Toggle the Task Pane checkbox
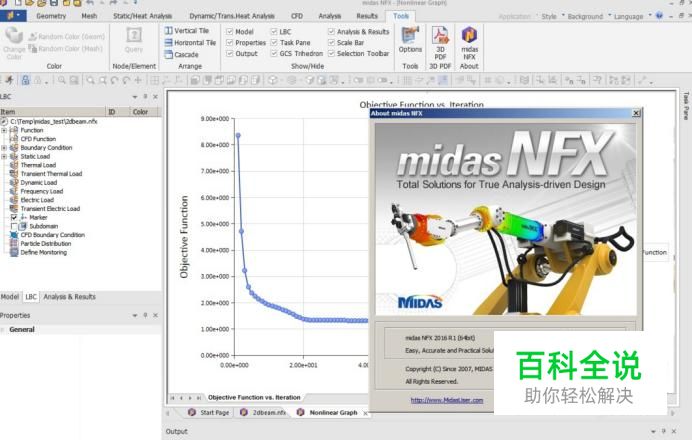Image resolution: width=692 pixels, height=440 pixels. (274, 42)
